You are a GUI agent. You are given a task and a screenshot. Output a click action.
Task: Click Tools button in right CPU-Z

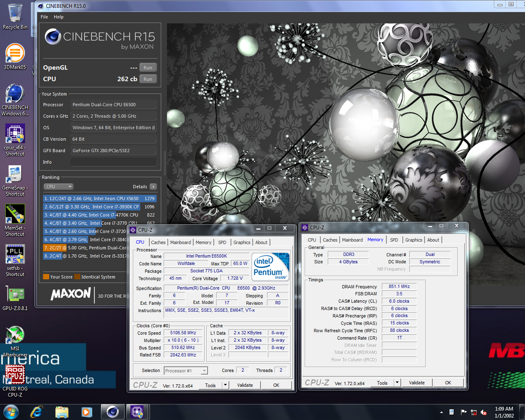click(382, 383)
